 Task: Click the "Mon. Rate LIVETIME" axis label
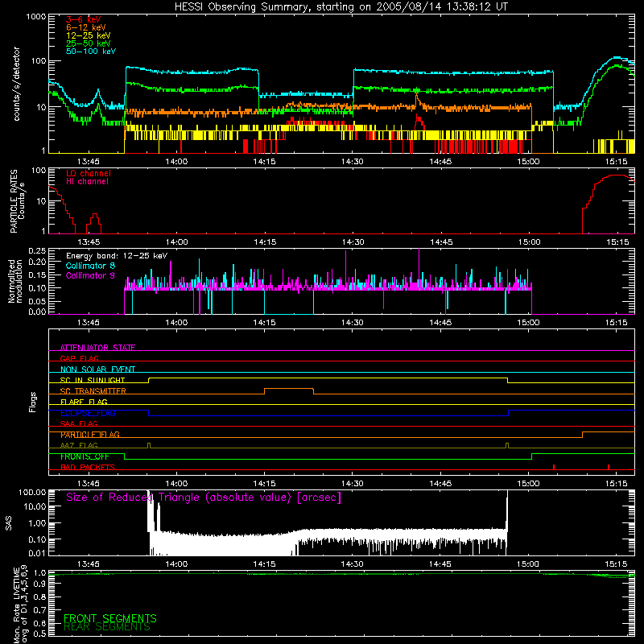20,604
